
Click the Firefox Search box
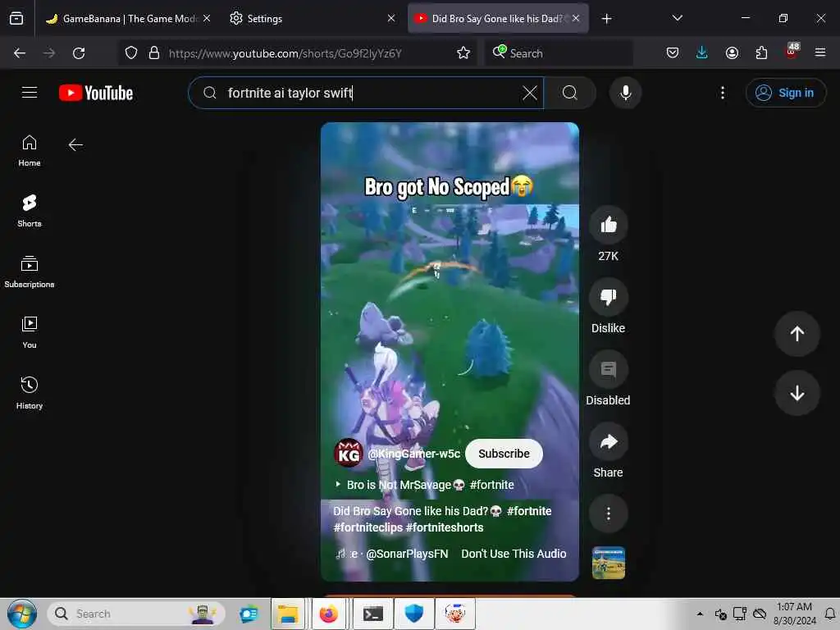tap(559, 53)
